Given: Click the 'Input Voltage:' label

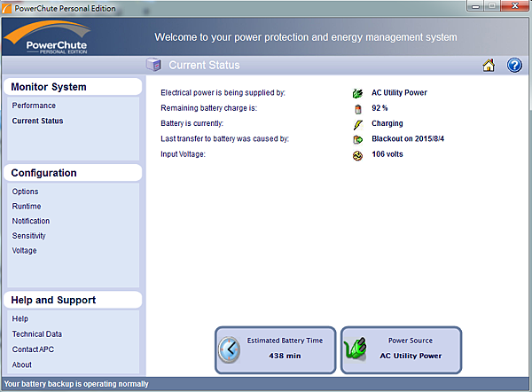Looking at the screenshot, I should click(x=184, y=154).
